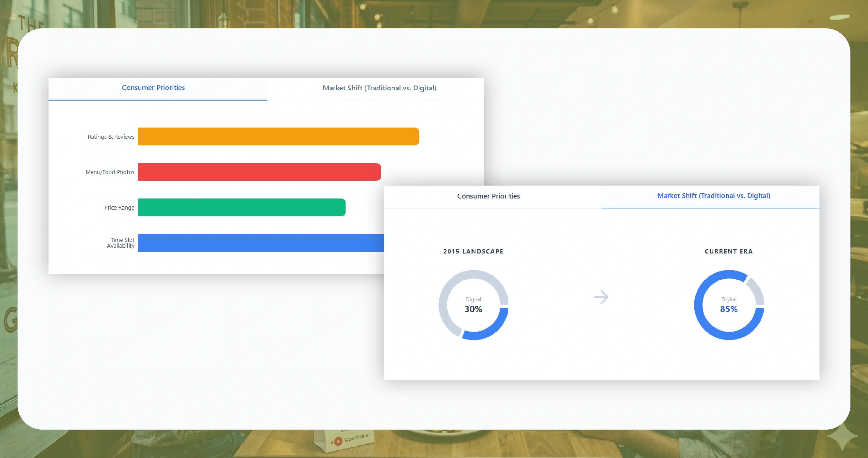The image size is (868, 458).
Task: Click the 2015 LANDSCAPE heading
Action: point(473,251)
